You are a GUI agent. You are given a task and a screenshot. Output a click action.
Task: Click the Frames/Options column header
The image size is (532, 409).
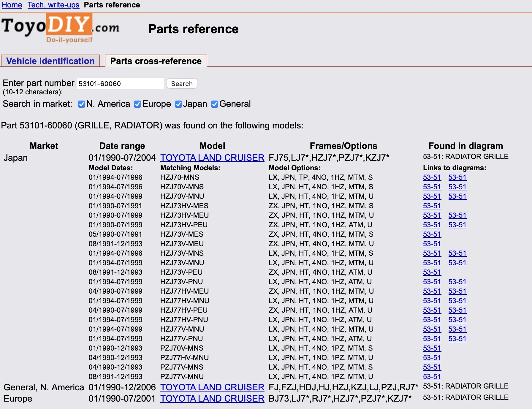click(343, 146)
